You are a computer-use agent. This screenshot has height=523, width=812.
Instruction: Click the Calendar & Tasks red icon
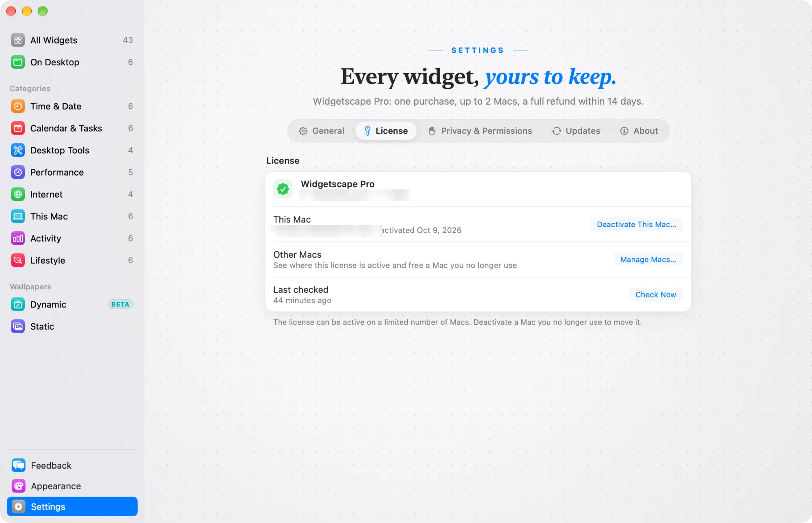tap(18, 128)
